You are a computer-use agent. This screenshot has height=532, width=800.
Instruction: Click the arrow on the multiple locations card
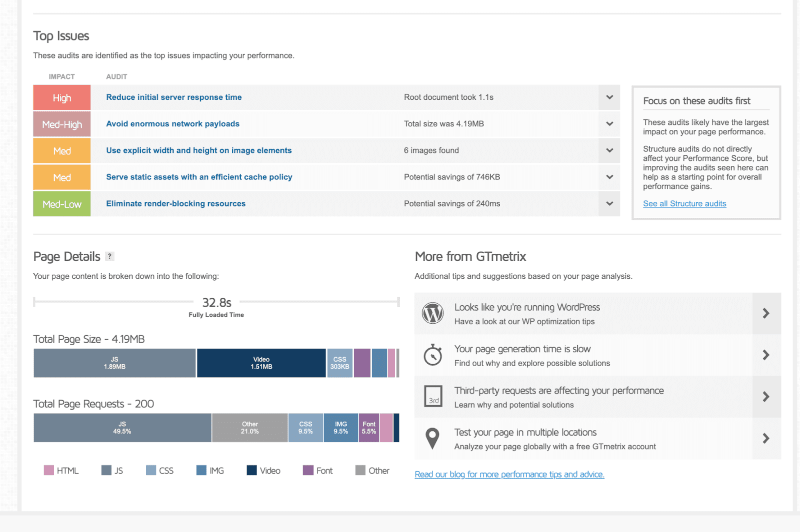(x=765, y=438)
